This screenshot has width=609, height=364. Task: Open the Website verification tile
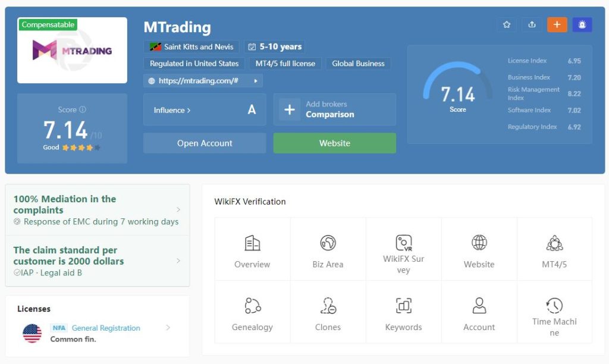tap(479, 249)
